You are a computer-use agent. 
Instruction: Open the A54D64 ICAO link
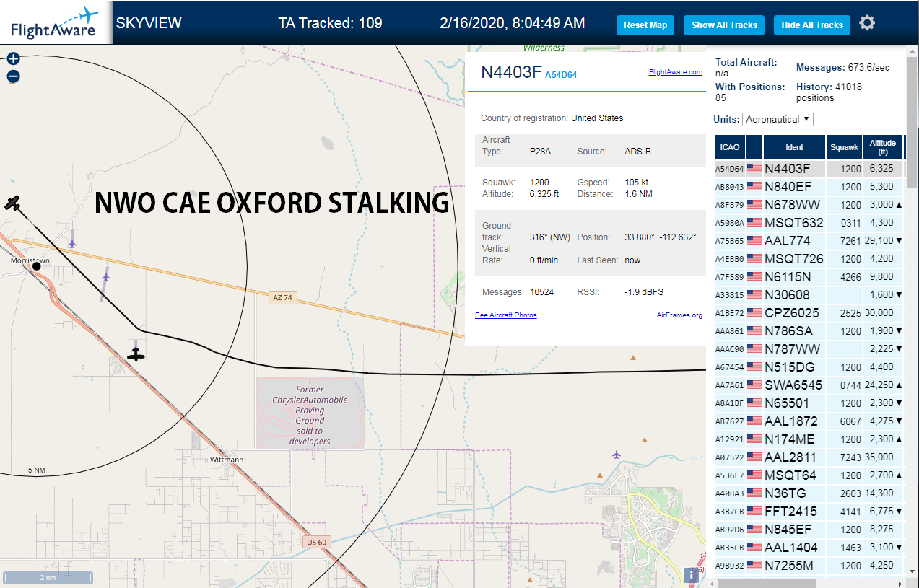coord(561,74)
